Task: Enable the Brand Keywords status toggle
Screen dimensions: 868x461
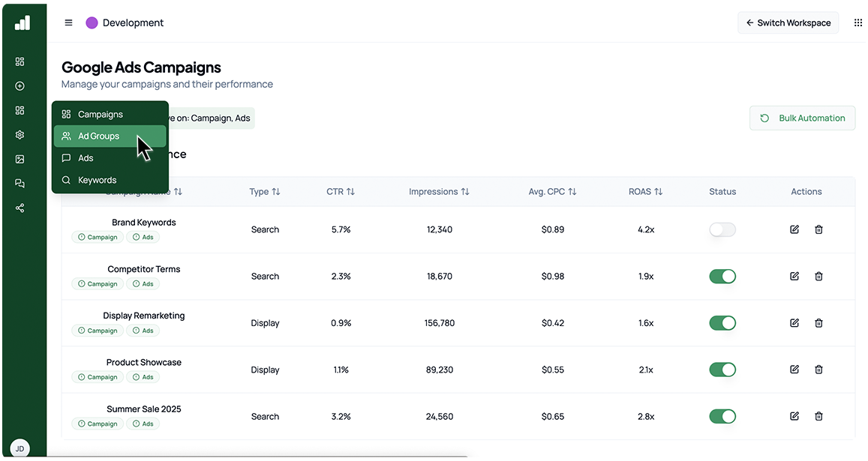Action: [722, 229]
